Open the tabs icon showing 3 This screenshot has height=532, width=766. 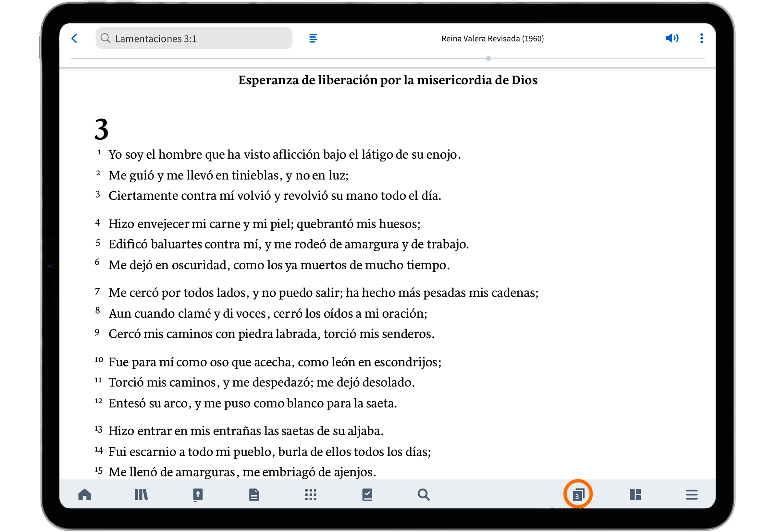pyautogui.click(x=578, y=494)
